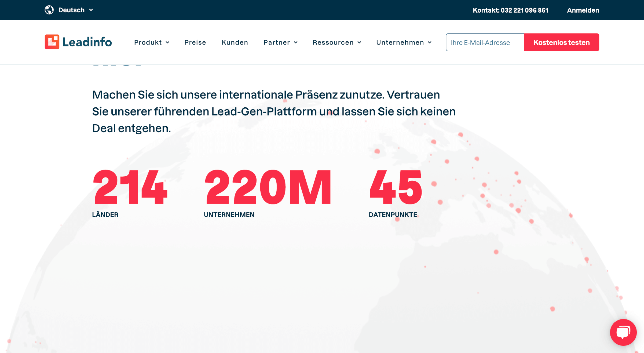644x353 pixels.
Task: Click the globe language icon
Action: coord(49,10)
